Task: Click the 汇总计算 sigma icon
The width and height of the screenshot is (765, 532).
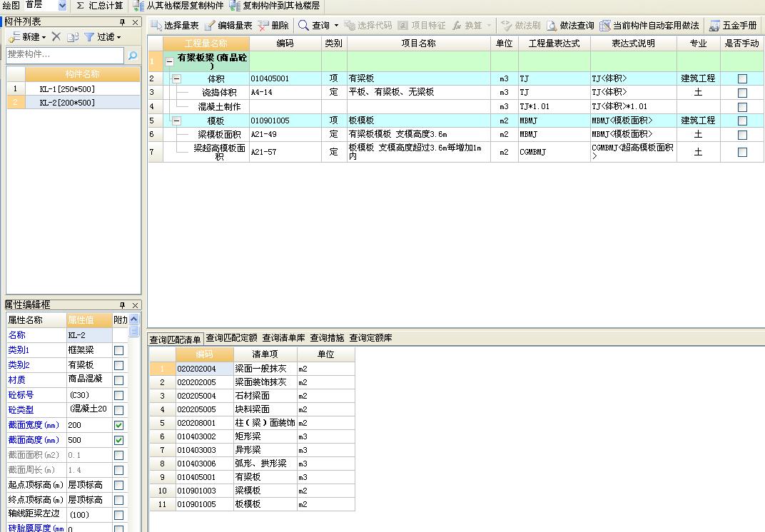Action: (x=81, y=6)
